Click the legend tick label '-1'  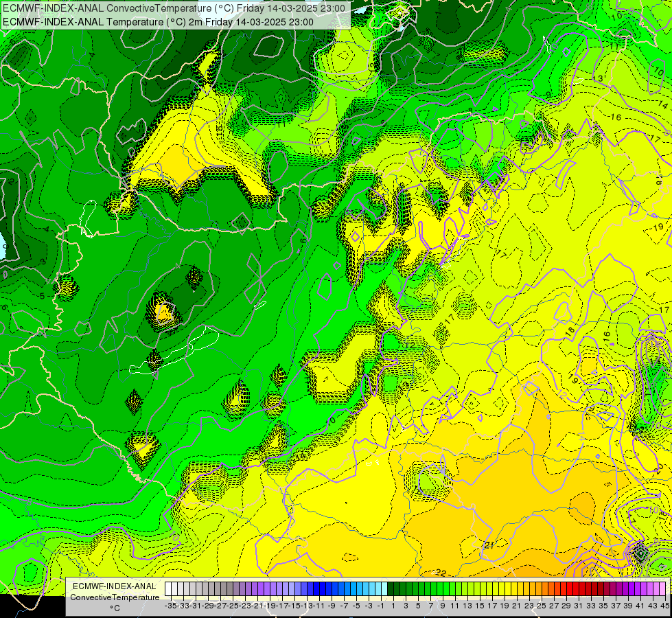point(380,606)
